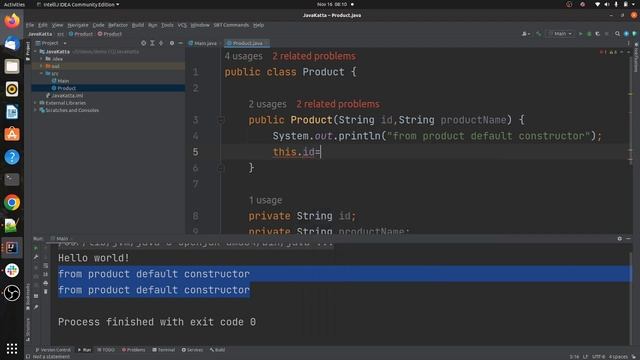Expand the .idea folder node
Image resolution: width=640 pixels, height=360 pixels.
click(x=41, y=59)
